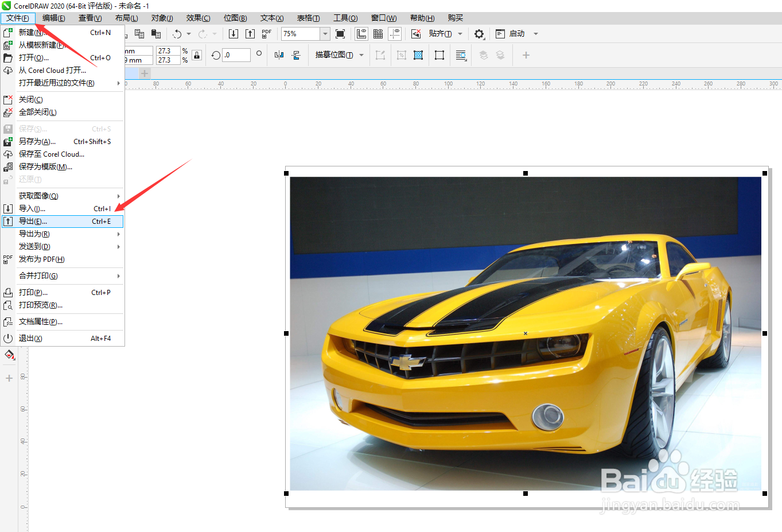Toggle the snap off icon
This screenshot has width=782, height=532.
[416, 34]
